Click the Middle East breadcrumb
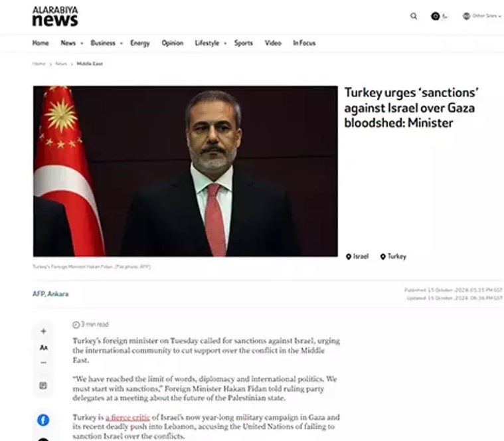 90,64
